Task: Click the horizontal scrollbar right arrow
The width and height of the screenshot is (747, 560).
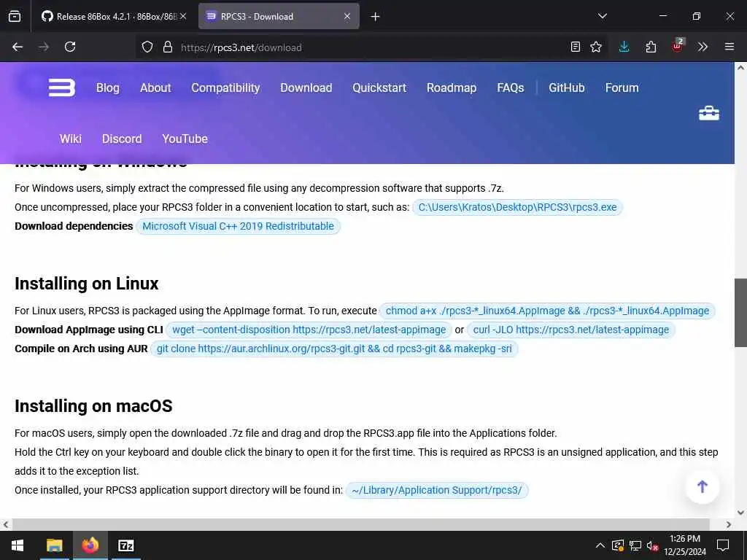Action: coord(729,524)
